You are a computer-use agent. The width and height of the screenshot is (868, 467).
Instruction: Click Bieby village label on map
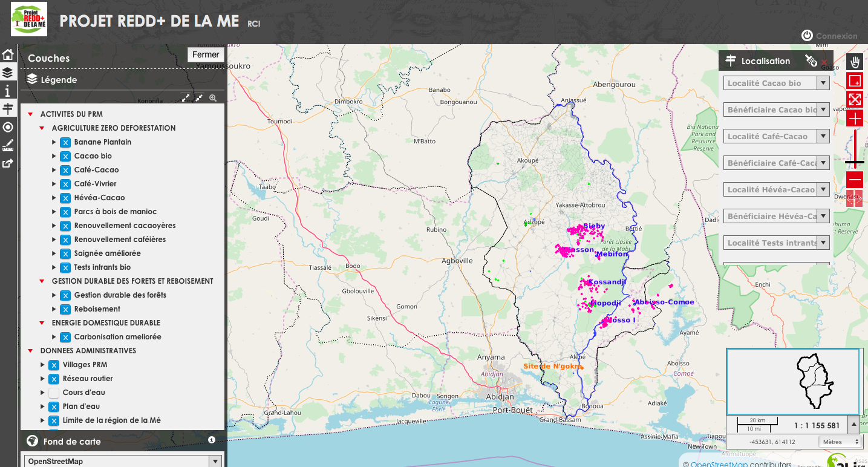point(594,226)
